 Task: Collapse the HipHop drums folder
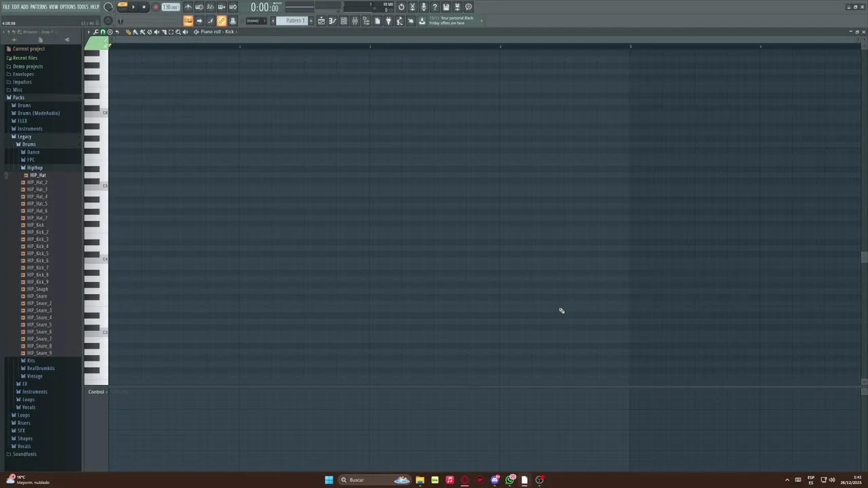point(35,167)
